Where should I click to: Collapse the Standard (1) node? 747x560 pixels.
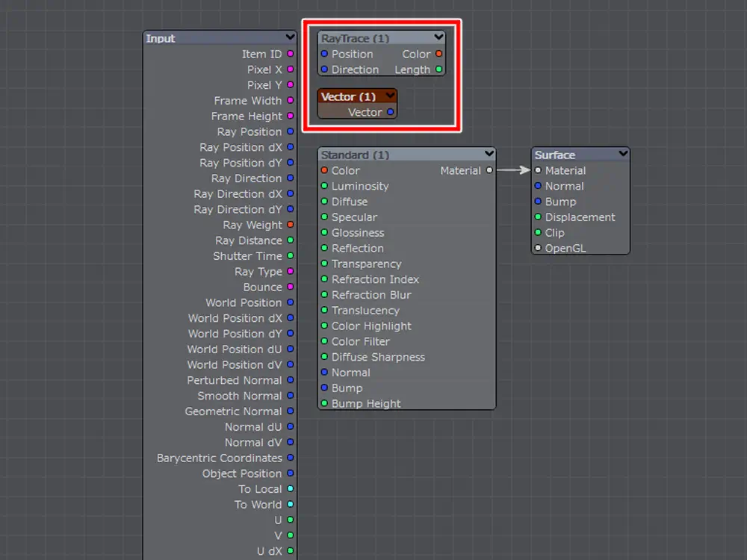(489, 154)
